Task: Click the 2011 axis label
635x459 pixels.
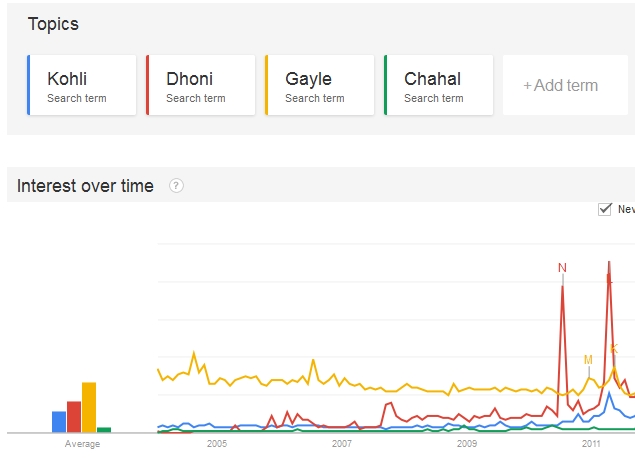Action: [591, 444]
